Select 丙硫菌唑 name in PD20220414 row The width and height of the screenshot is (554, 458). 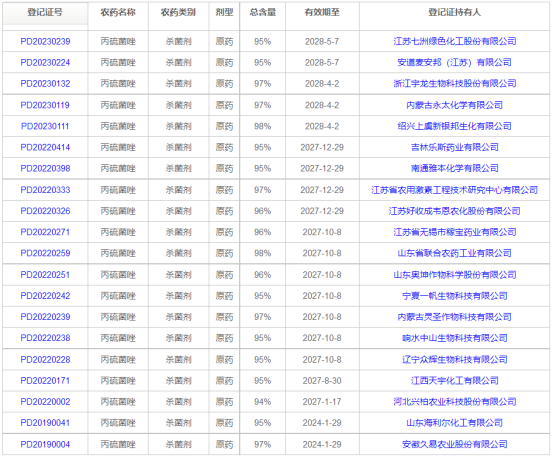coord(118,147)
